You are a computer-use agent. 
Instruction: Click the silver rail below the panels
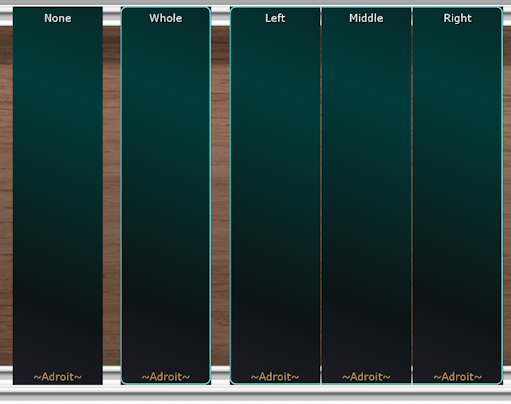[255, 393]
